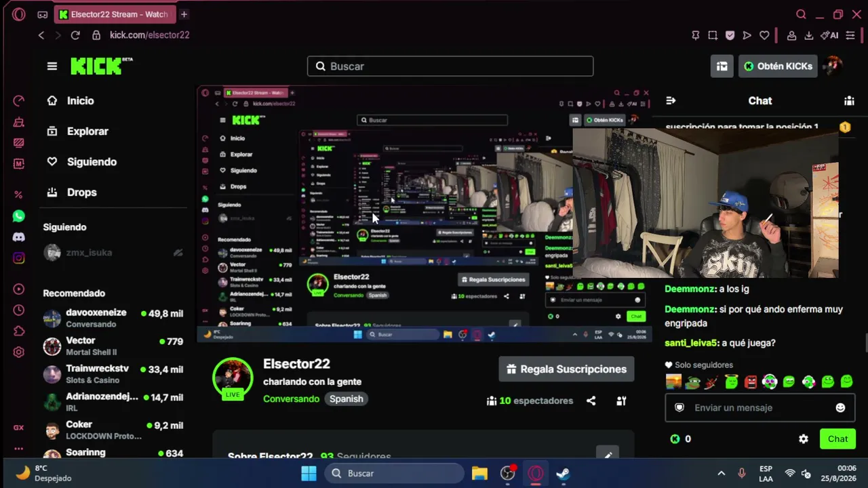Click the percent deals icon in sidebar
Image resolution: width=868 pixels, height=488 pixels.
click(19, 195)
